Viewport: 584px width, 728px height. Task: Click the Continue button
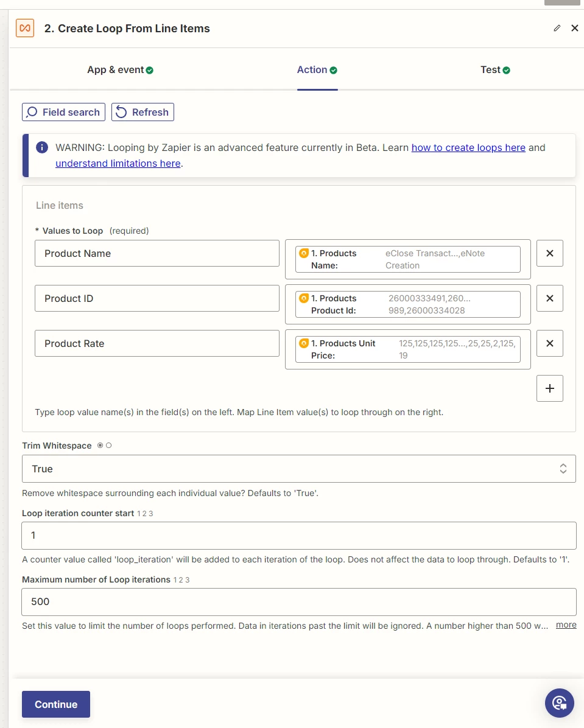(56, 704)
